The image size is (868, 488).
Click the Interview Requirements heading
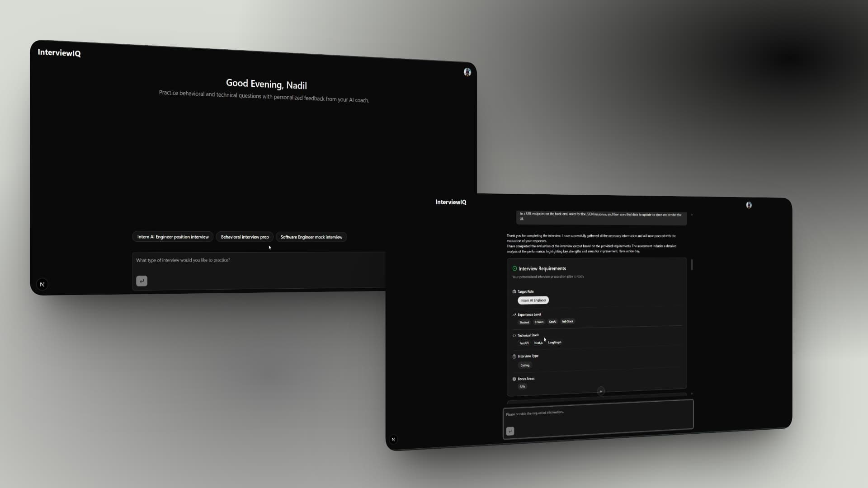click(542, 268)
